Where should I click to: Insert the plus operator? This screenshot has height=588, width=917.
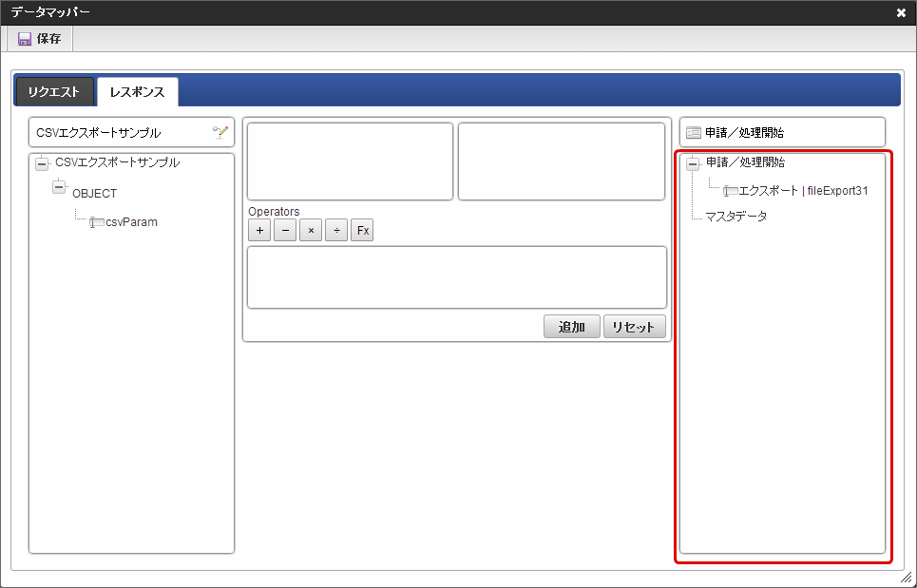click(x=259, y=230)
